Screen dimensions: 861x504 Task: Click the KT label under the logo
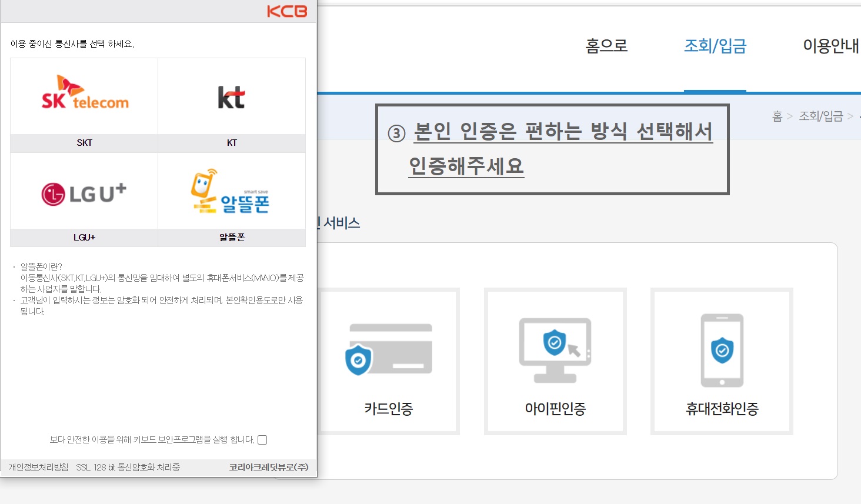coord(232,143)
